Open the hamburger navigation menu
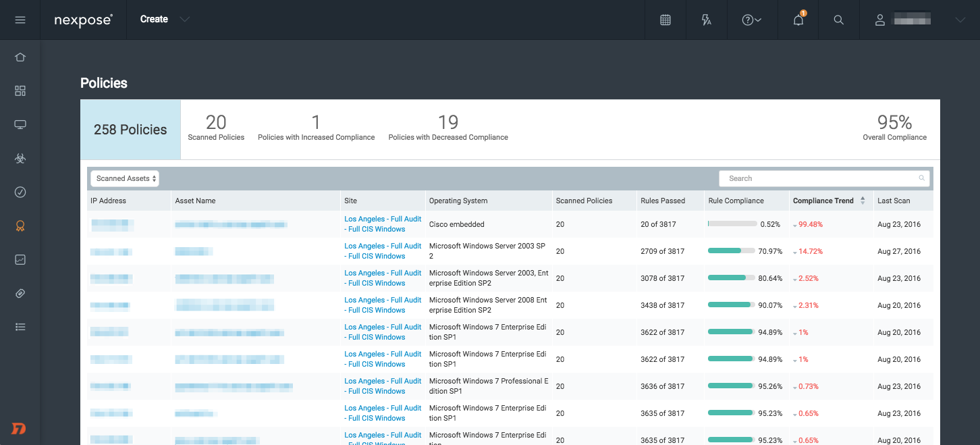Screen dimensions: 980x445 [x=20, y=20]
